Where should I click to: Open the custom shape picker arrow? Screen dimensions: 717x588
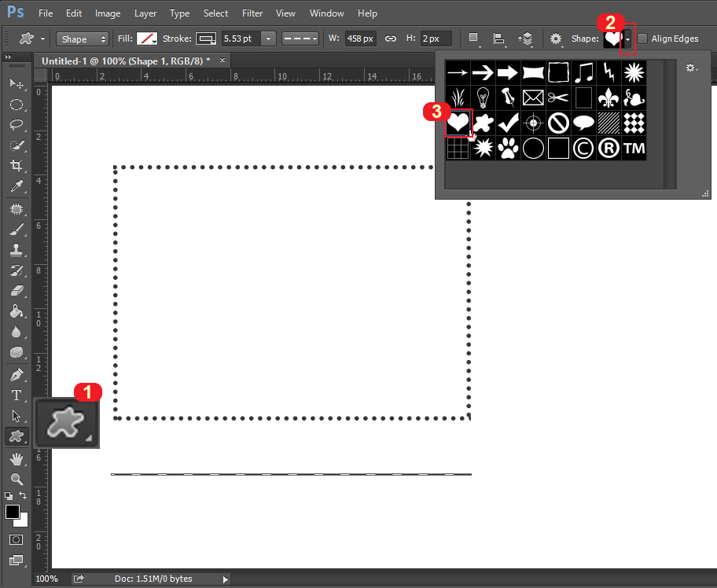[x=628, y=39]
